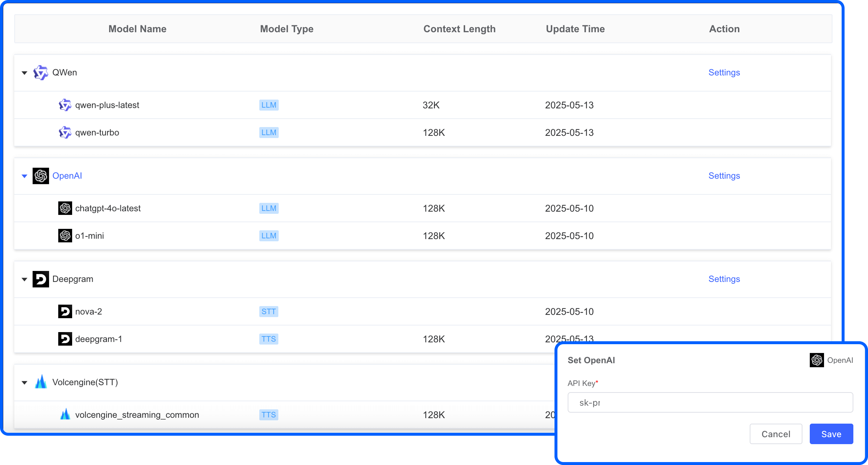The width and height of the screenshot is (868, 465).
Task: Click the qwen-plus-latest model icon
Action: coord(65,105)
